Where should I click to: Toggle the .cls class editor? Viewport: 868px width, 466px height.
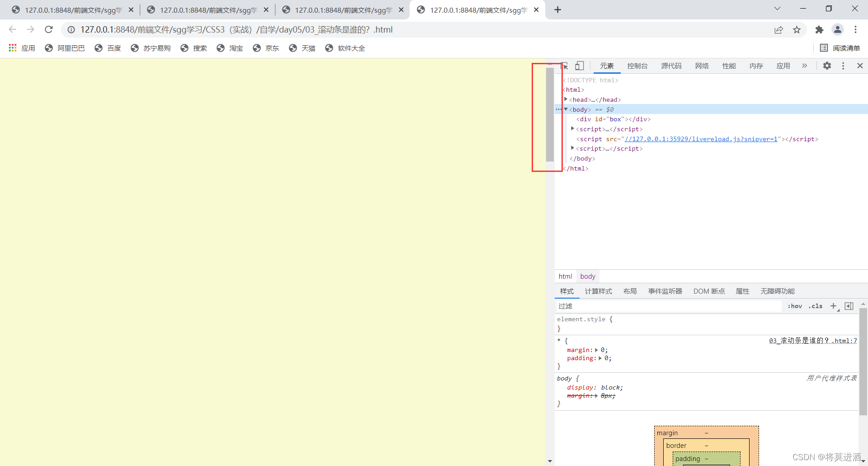tap(816, 306)
